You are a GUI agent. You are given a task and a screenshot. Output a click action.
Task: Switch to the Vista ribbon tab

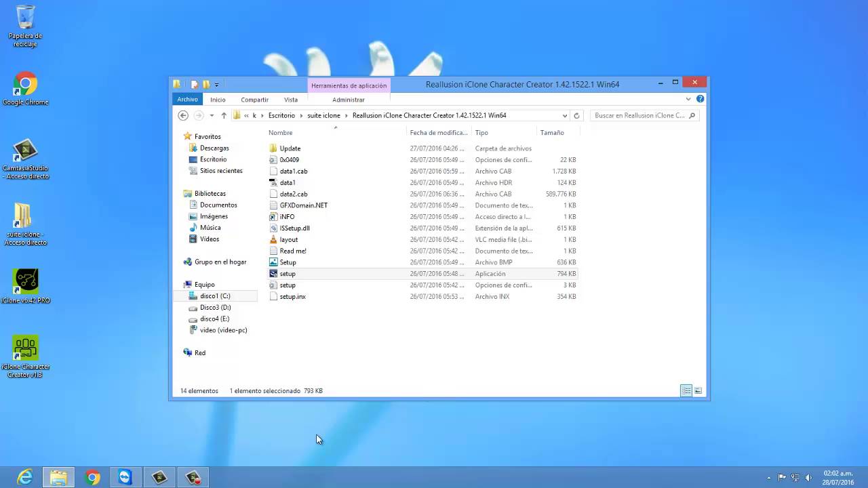point(291,100)
